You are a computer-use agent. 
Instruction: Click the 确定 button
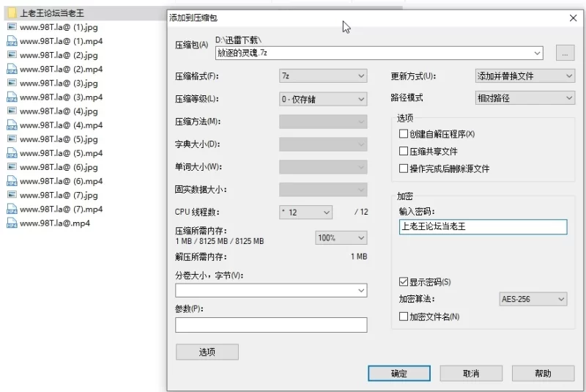coord(398,373)
